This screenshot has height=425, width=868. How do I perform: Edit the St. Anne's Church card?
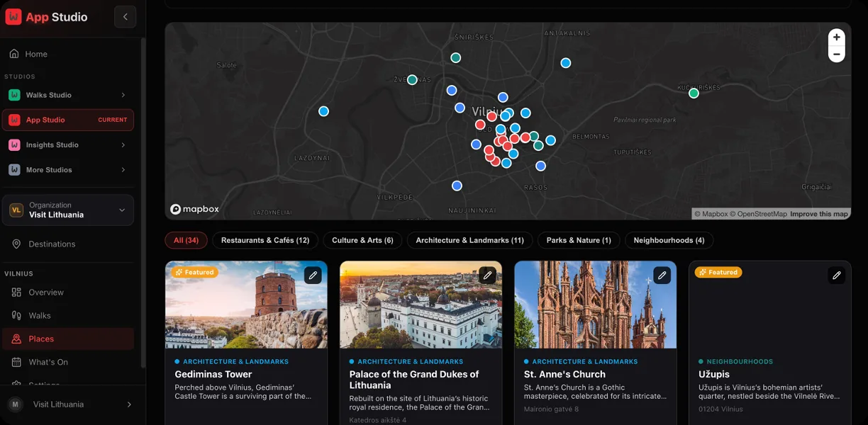click(x=662, y=275)
